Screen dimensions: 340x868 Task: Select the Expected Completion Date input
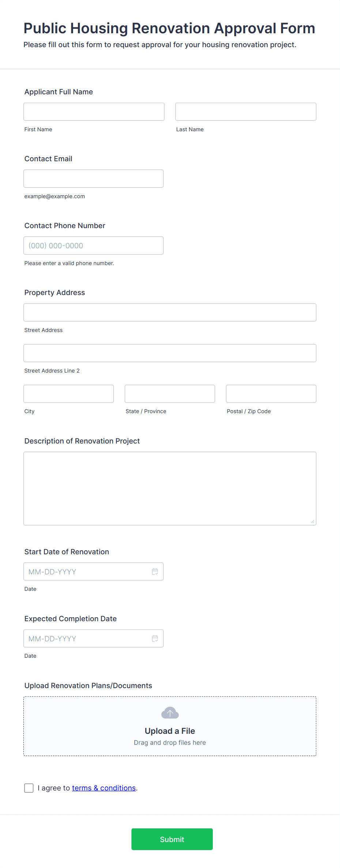pos(94,638)
